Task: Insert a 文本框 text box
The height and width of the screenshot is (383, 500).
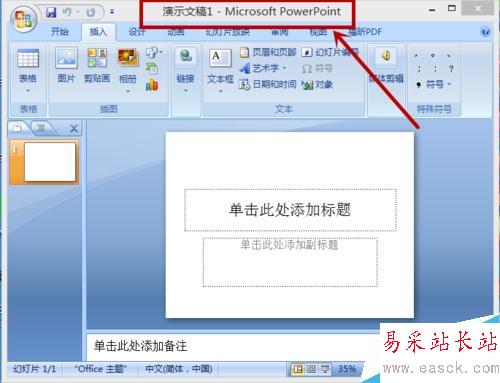Action: [220, 65]
